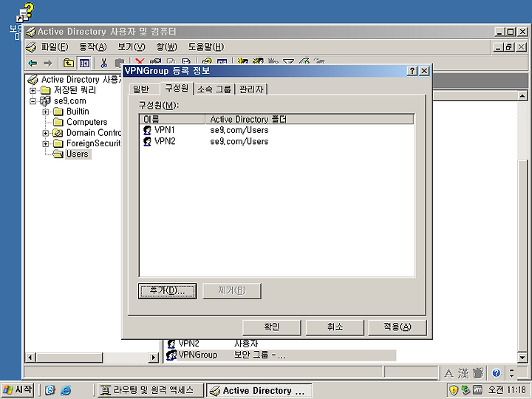Click the VPNGroup group icon in background list
The width and height of the screenshot is (532, 399).
171,355
